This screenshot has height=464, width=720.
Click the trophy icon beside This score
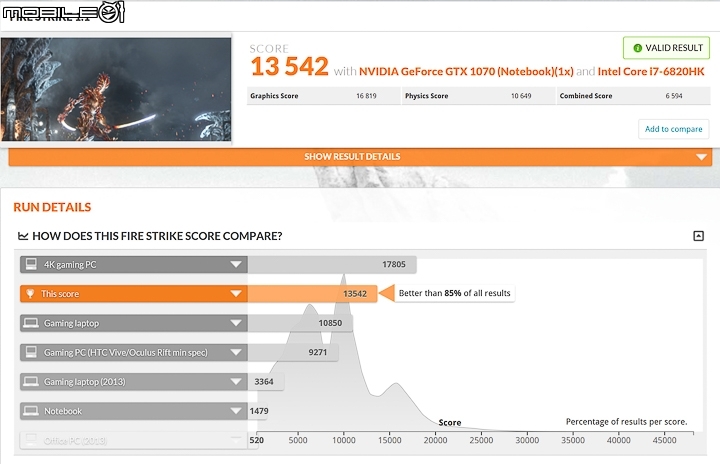(30, 294)
